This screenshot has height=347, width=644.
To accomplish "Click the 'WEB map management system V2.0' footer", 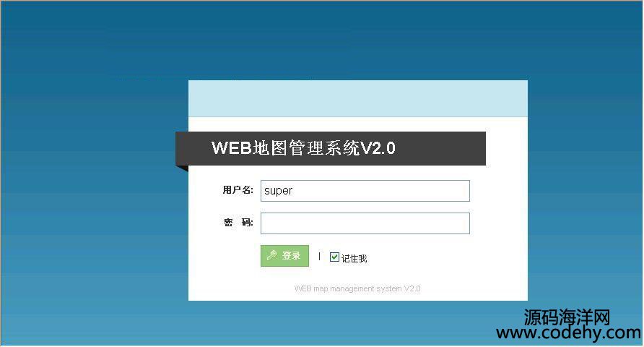I will [x=357, y=288].
